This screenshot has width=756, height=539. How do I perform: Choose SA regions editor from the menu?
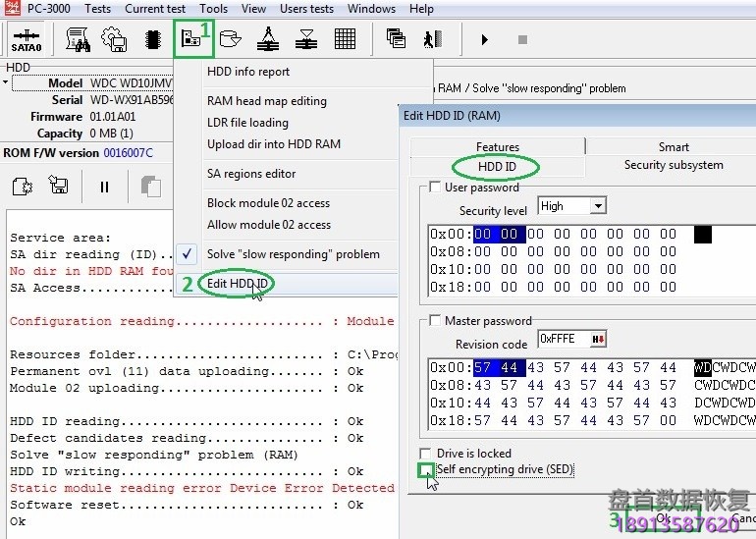(251, 174)
